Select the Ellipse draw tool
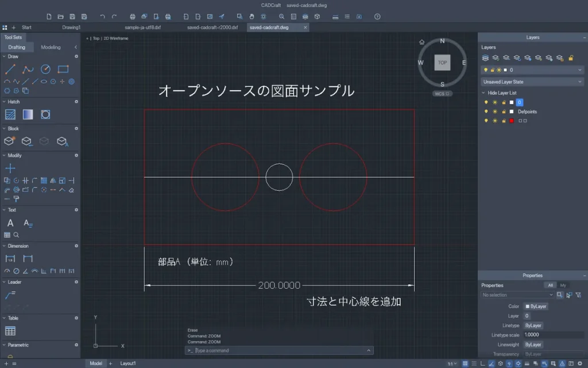588x368 pixels. (x=44, y=82)
